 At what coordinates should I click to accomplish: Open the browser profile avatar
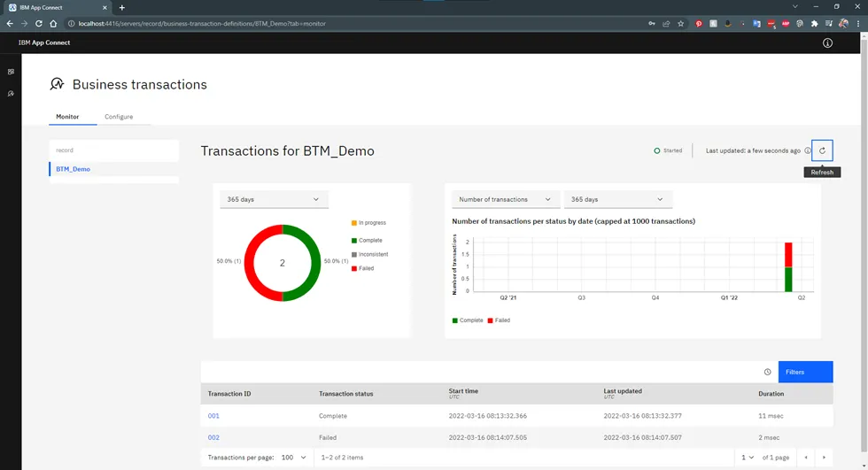[x=843, y=23]
